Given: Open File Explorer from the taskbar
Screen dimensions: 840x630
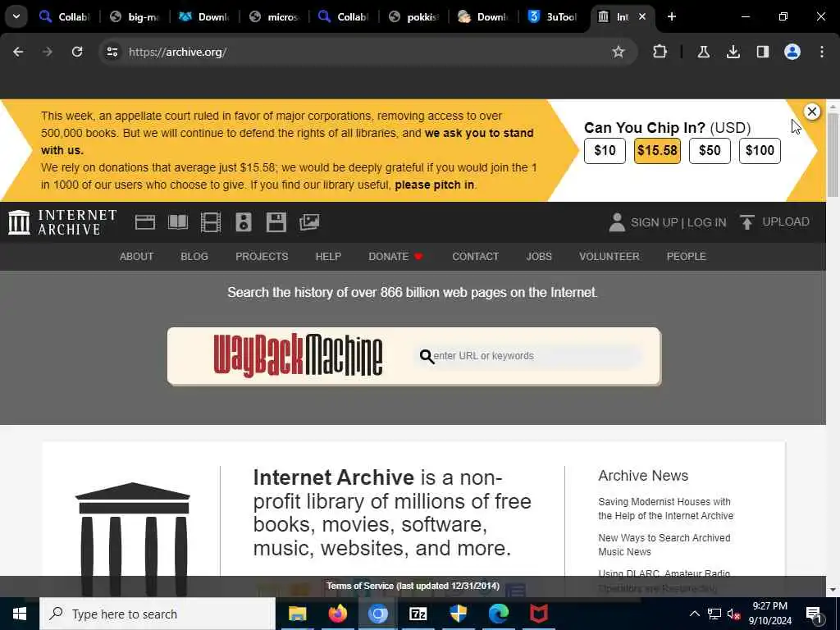Looking at the screenshot, I should click(297, 614).
